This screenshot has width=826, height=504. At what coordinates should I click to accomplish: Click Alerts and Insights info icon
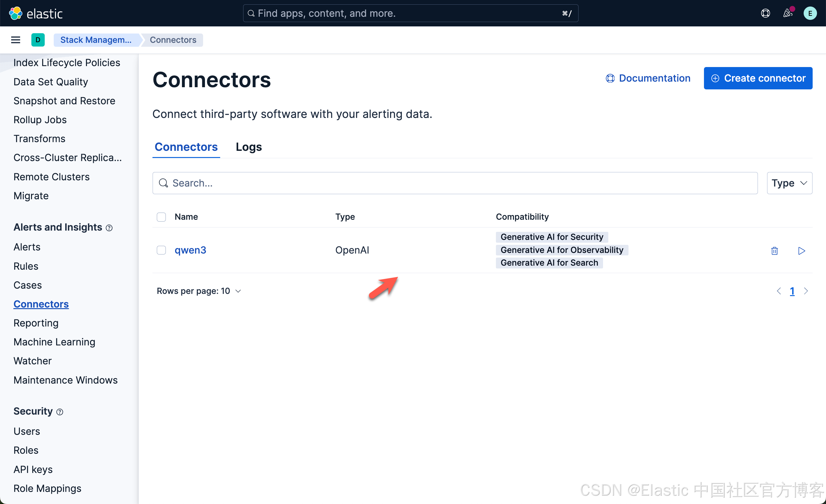pyautogui.click(x=109, y=228)
